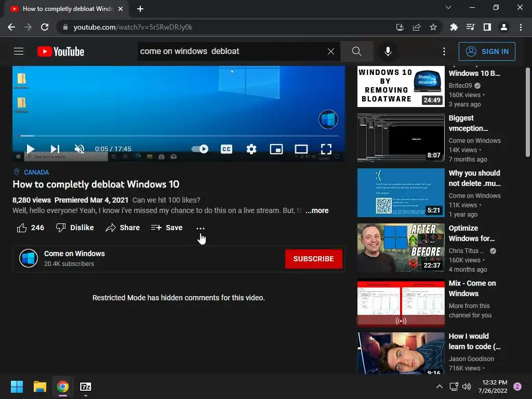Open Windows Start menu
This screenshot has width=532, height=399.
pyautogui.click(x=17, y=387)
